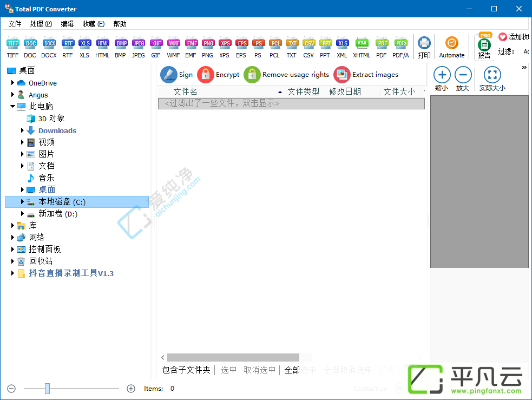Pick the XLS conversion icon
This screenshot has height=400, width=532.
point(84,48)
